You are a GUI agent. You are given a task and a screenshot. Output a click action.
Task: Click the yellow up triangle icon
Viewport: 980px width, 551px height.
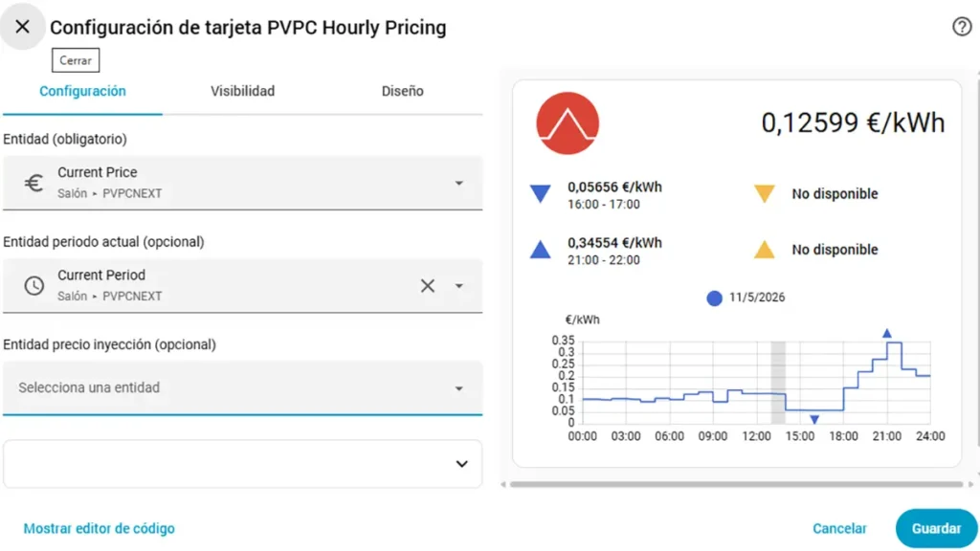coord(765,250)
